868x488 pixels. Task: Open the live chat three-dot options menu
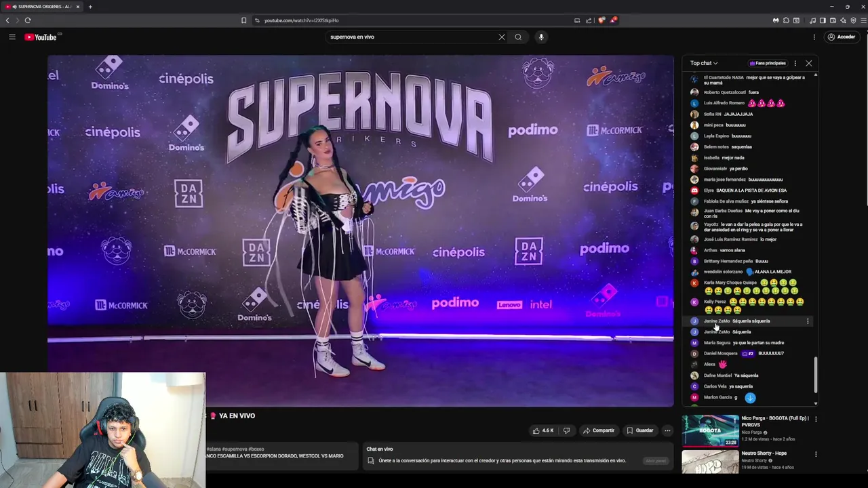pos(795,63)
